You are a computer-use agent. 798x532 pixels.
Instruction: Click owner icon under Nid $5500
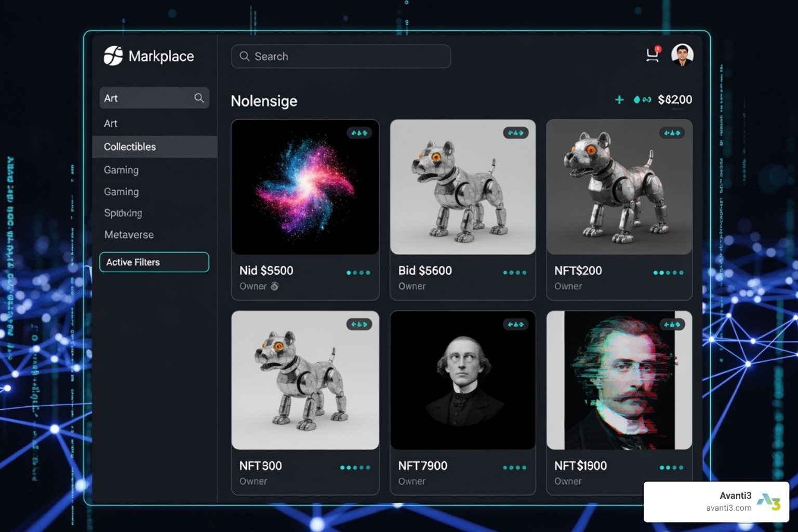coord(274,286)
